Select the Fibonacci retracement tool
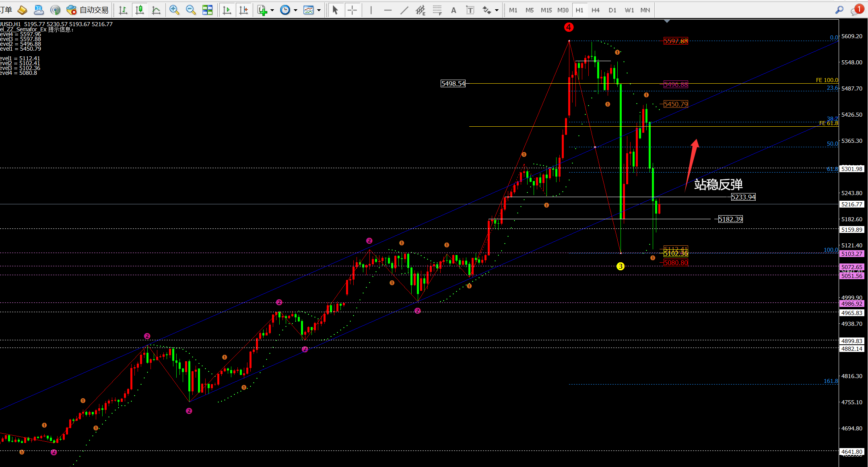Viewport: 868px width, 467px height. pyautogui.click(x=437, y=10)
